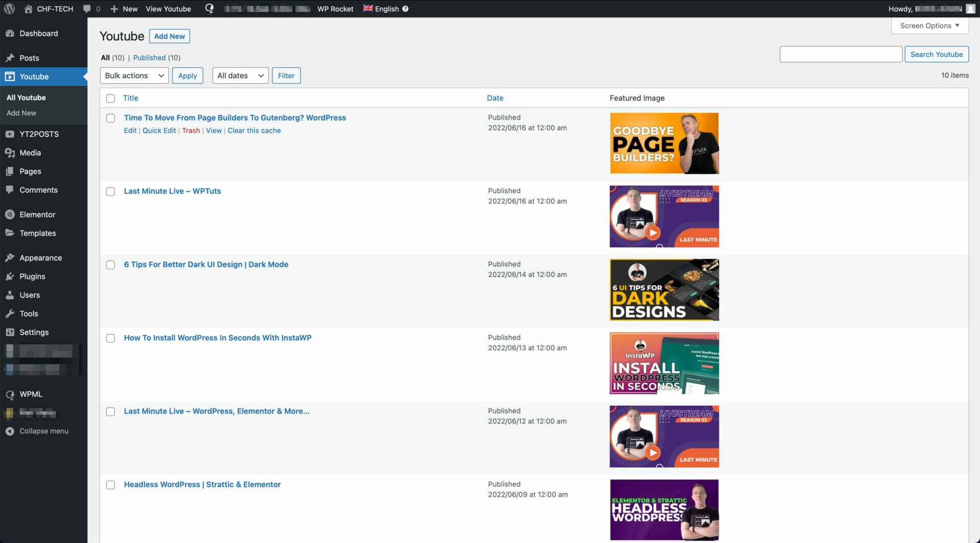Screen dimensions: 980x543
Task: Check the Last Minute Live – WPTuts row
Action: 110,192
